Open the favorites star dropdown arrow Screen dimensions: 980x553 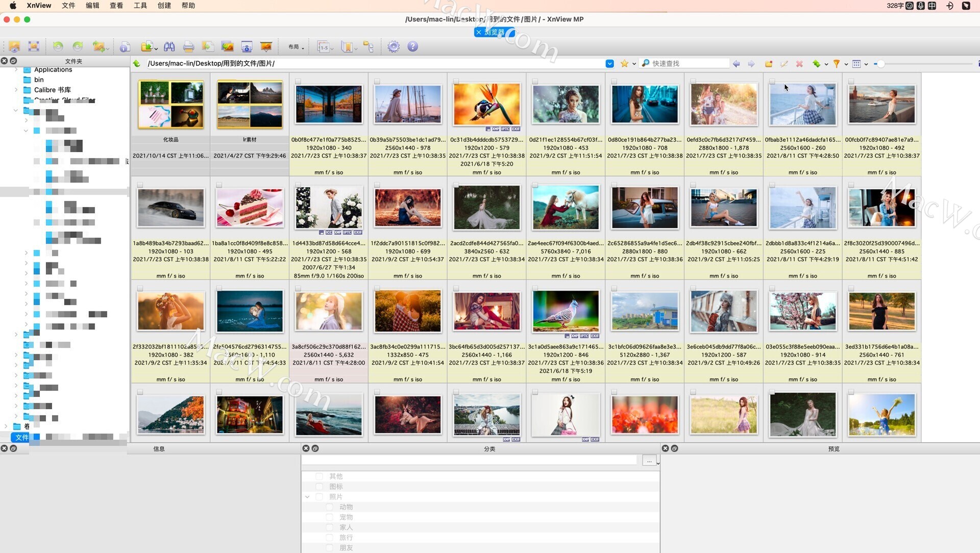(x=634, y=64)
